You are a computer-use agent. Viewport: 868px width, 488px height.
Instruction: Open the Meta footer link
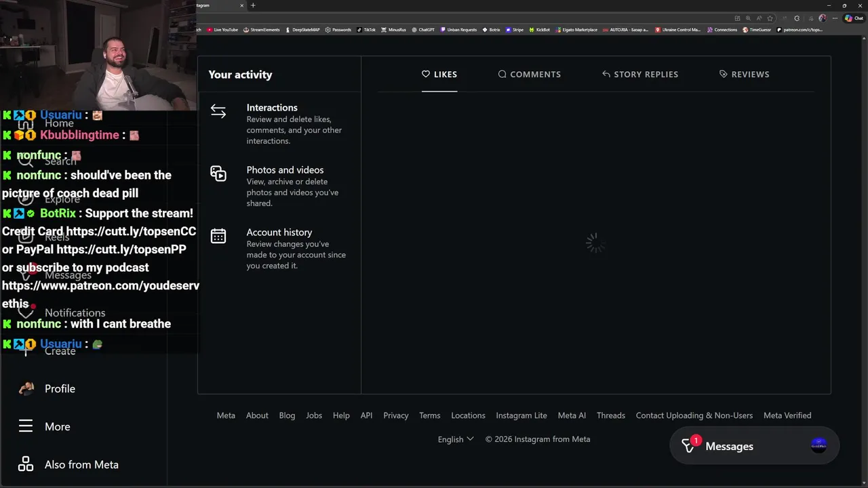tap(226, 415)
